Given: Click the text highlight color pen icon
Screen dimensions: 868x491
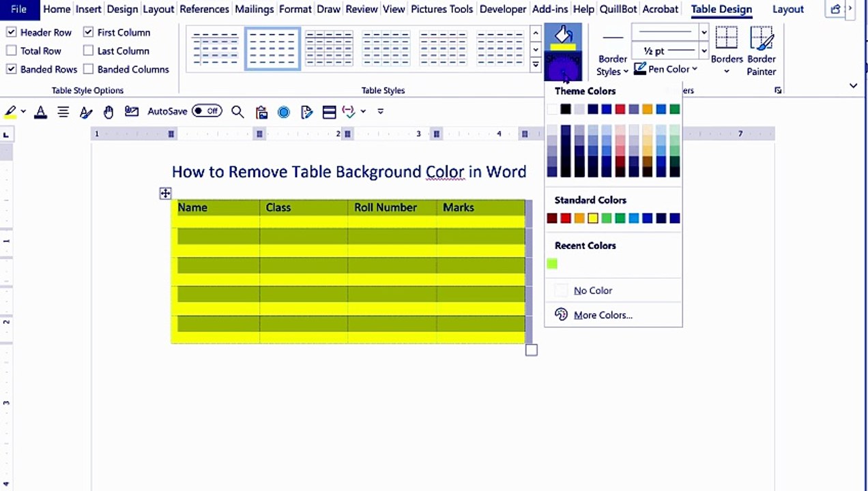Looking at the screenshot, I should [x=10, y=111].
